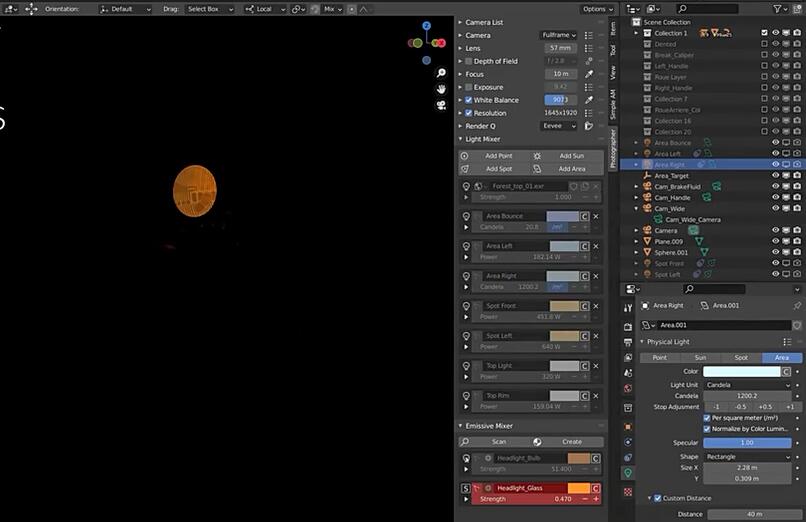Viewport: 806px width, 522px height.
Task: Remove Area Left light with X
Action: (x=596, y=246)
